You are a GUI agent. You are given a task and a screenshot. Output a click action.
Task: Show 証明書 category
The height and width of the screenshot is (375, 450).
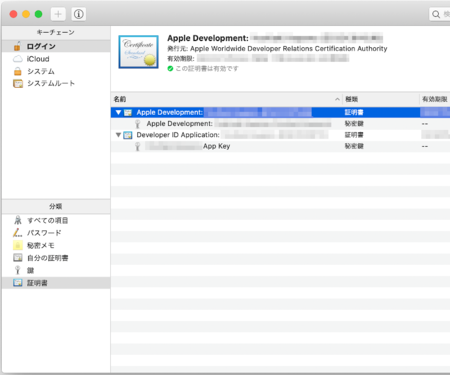click(x=56, y=283)
